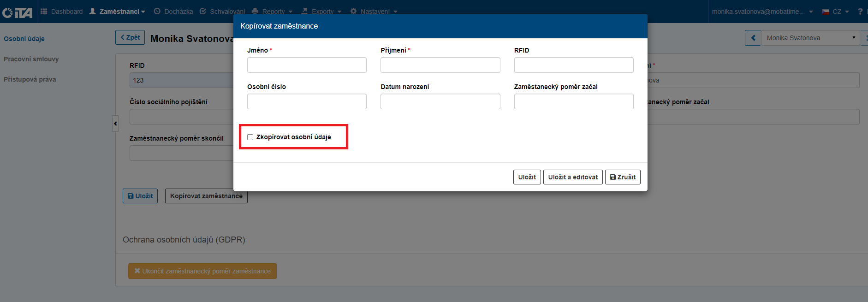Image resolution: width=868 pixels, height=302 pixels.
Task: Click the Jméno input field
Action: pos(307,65)
